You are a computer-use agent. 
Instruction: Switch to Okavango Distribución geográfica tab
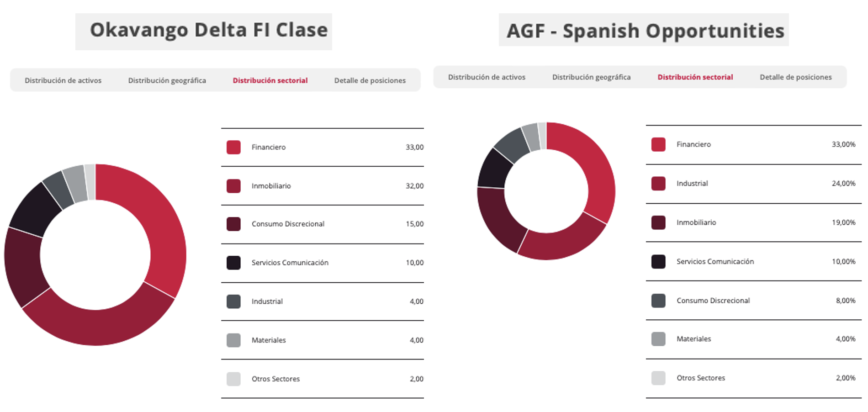[x=167, y=80]
